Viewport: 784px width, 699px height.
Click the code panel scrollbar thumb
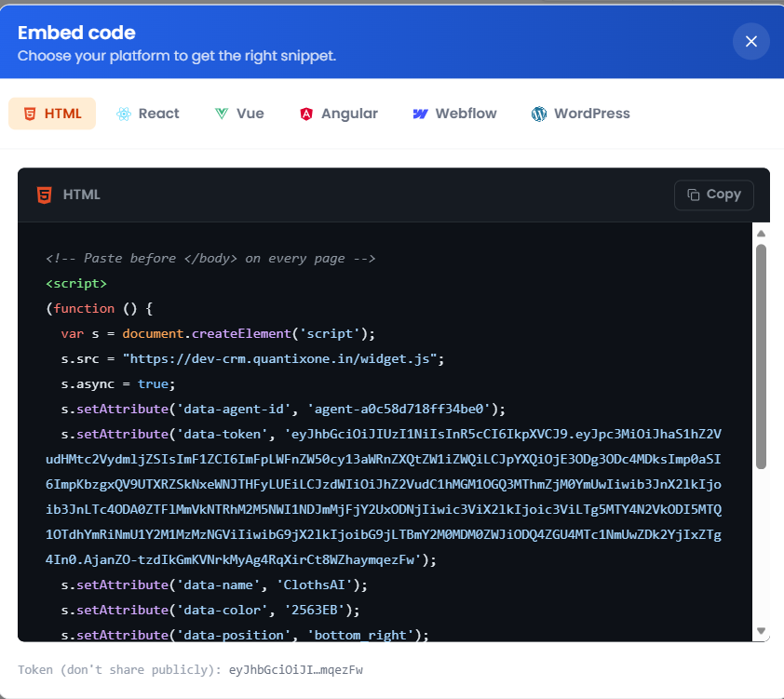pos(761,356)
